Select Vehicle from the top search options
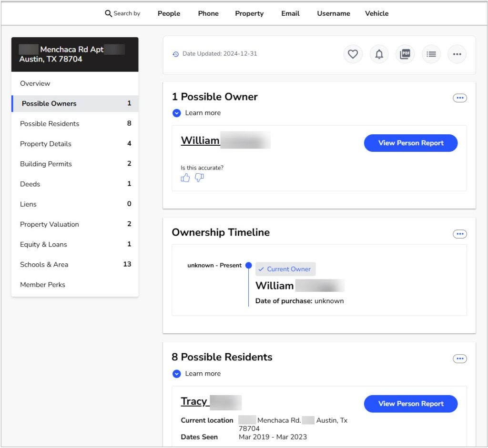Viewport: 488px width, 448px height. click(376, 13)
